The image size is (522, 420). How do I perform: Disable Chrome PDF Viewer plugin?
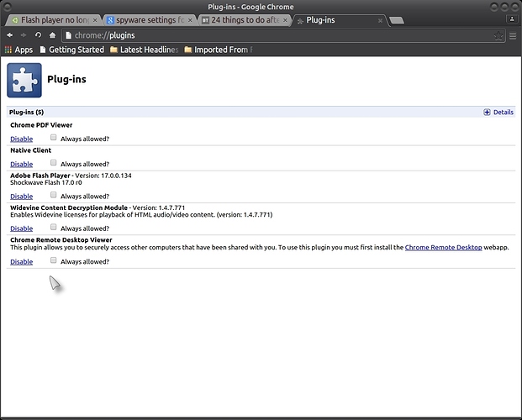coord(21,139)
